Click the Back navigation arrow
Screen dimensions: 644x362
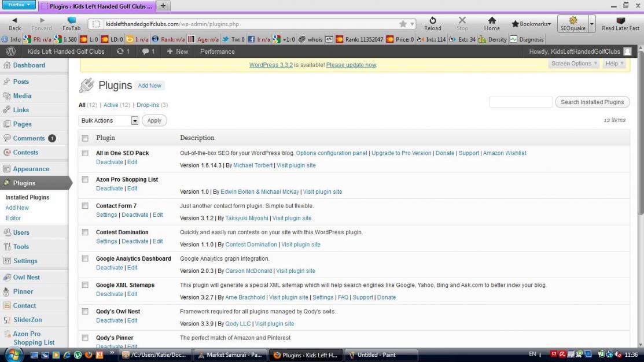pos(15,20)
